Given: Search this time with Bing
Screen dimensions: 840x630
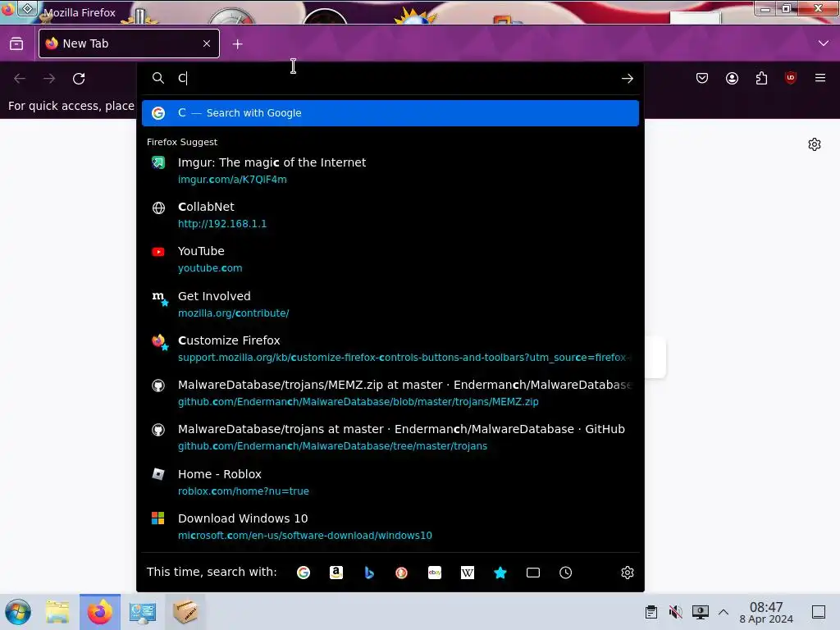Looking at the screenshot, I should point(369,573).
